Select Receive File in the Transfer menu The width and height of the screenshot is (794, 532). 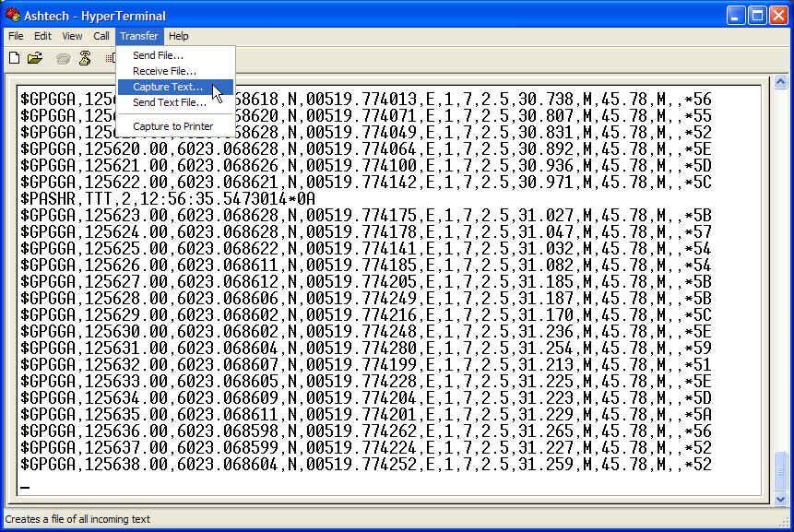click(x=164, y=71)
